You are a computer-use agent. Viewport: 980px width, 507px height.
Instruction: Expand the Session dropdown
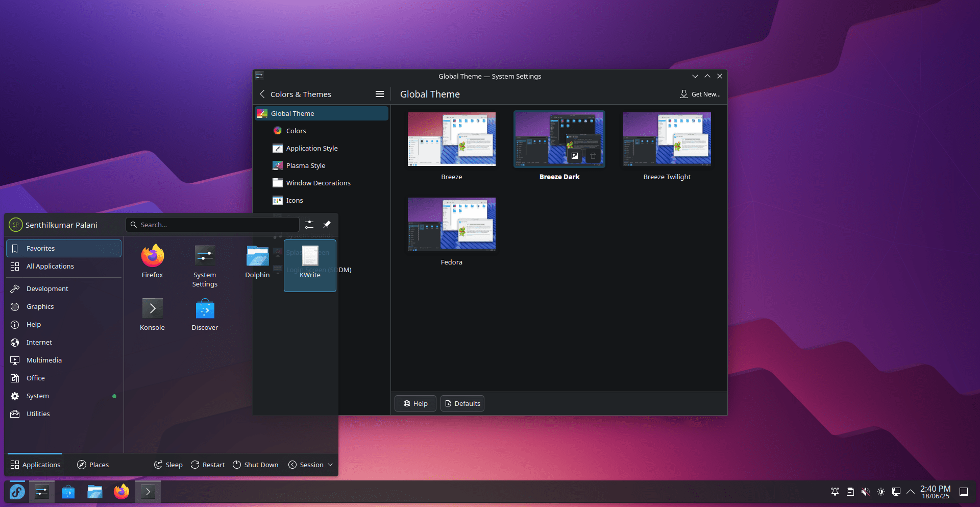tap(311, 465)
